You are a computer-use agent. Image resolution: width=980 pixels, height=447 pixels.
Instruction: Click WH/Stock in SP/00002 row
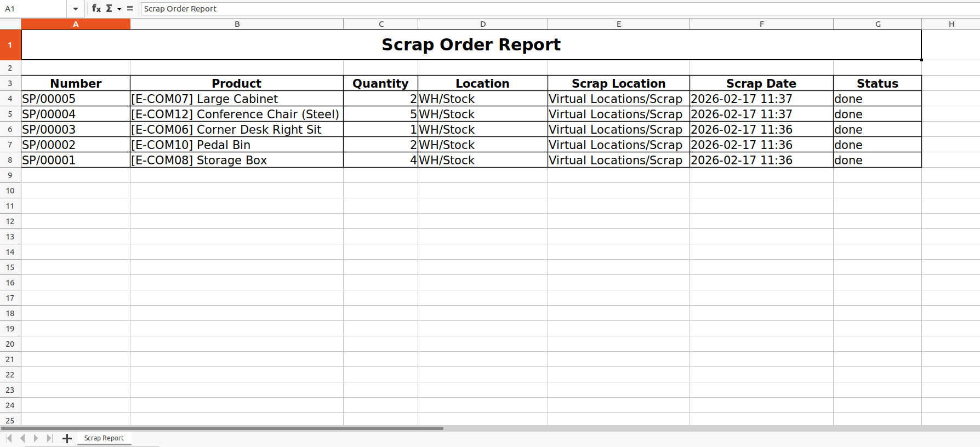[x=483, y=145]
